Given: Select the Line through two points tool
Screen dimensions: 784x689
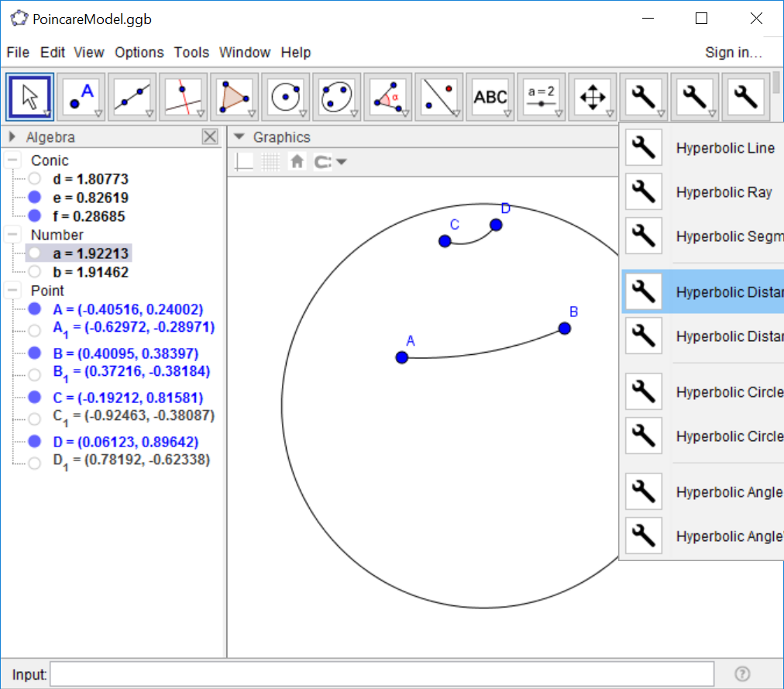Looking at the screenshot, I should pos(131,95).
